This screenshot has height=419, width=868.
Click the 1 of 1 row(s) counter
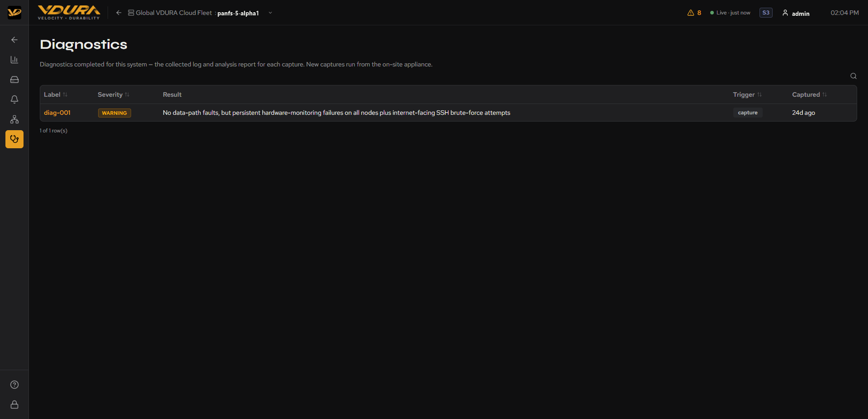[x=53, y=131]
